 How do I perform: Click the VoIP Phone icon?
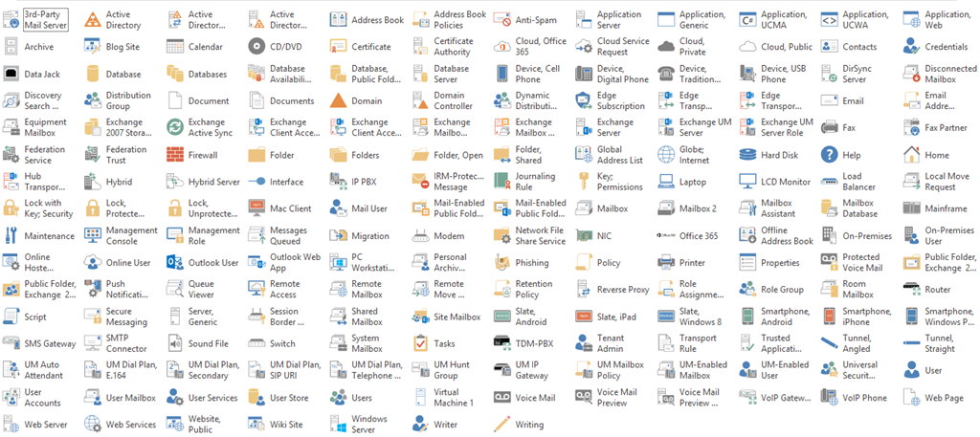tap(830, 398)
